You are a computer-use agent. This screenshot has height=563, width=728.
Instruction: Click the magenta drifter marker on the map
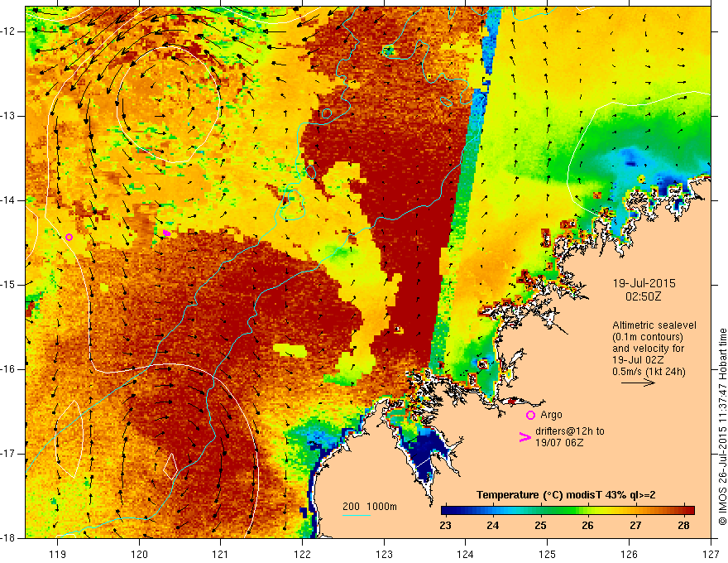(166, 233)
